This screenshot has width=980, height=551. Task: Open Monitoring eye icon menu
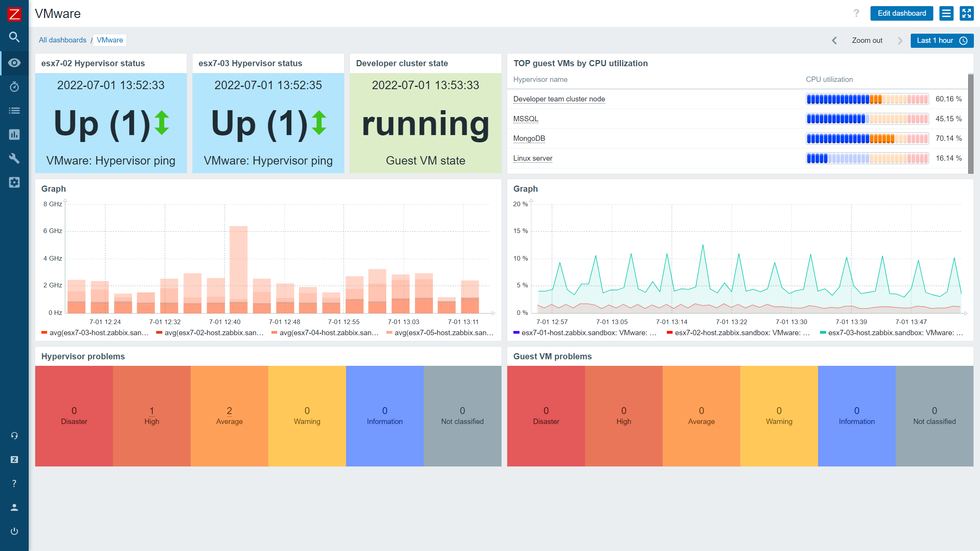point(14,63)
